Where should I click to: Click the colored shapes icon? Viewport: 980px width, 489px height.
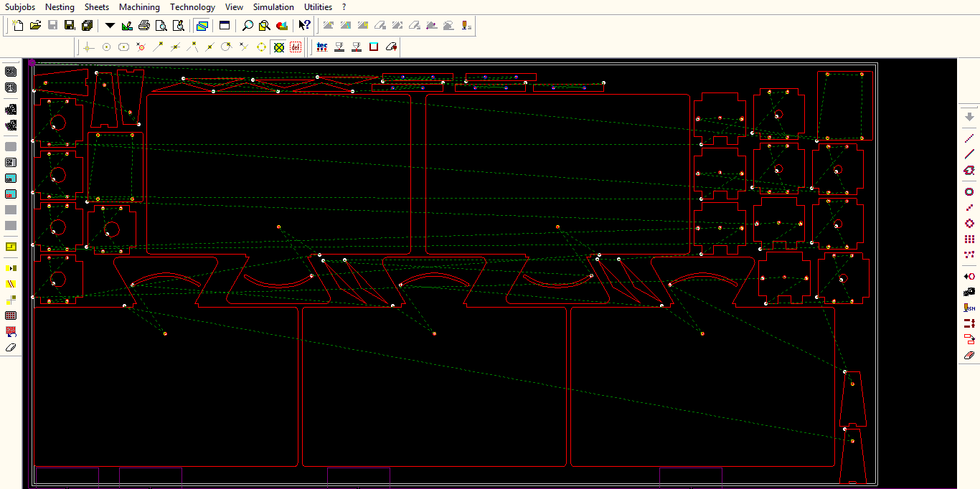282,26
